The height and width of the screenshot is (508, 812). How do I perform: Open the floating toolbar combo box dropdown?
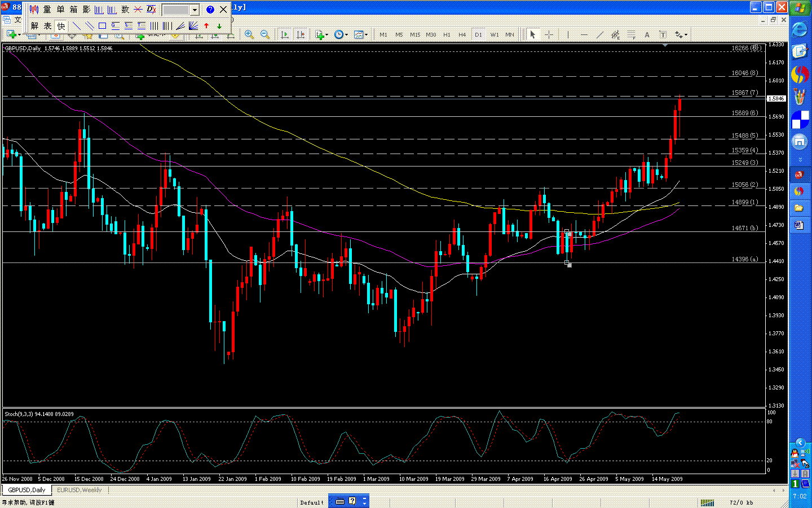(195, 10)
